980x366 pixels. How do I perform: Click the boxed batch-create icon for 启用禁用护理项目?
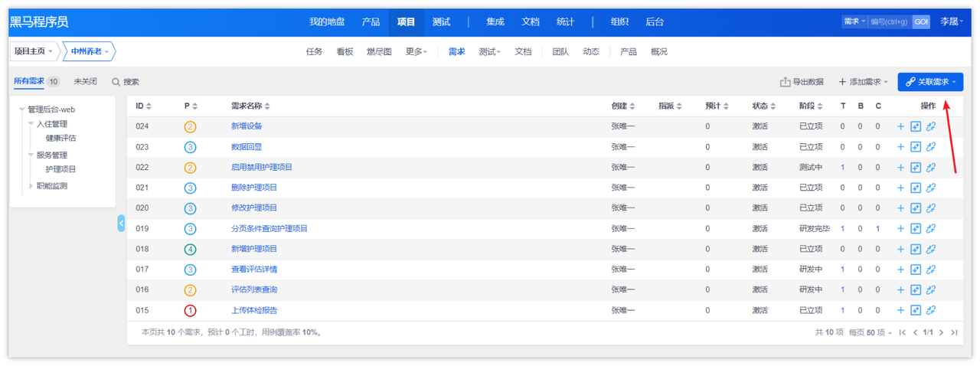point(916,168)
